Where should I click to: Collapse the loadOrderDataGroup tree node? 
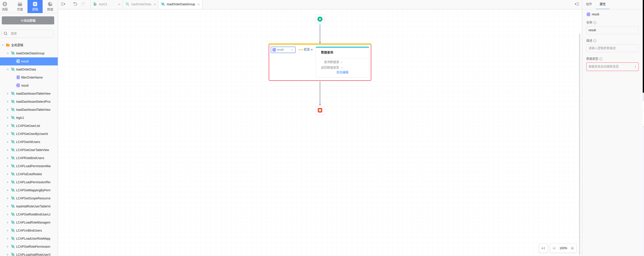pyautogui.click(x=8, y=53)
